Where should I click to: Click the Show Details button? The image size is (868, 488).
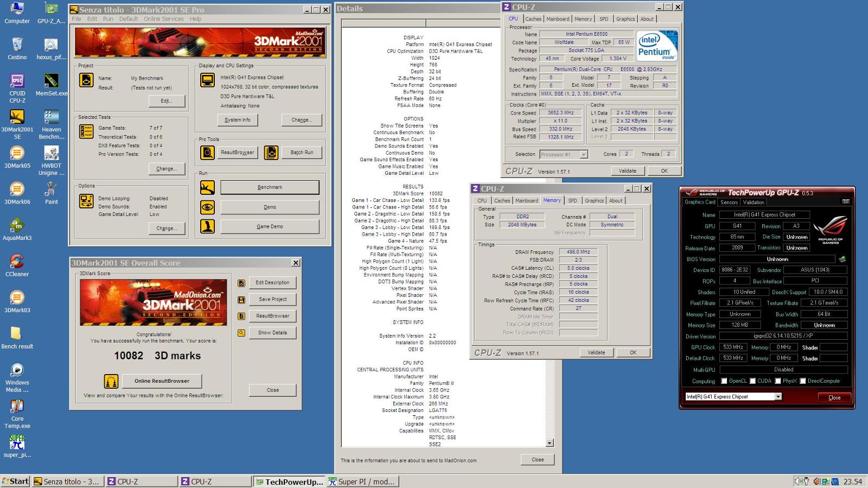(272, 333)
